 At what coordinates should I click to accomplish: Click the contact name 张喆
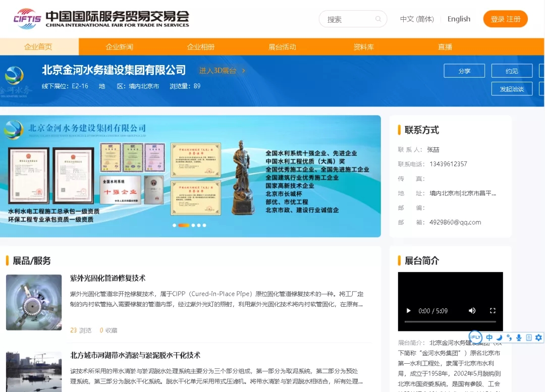[x=433, y=149]
